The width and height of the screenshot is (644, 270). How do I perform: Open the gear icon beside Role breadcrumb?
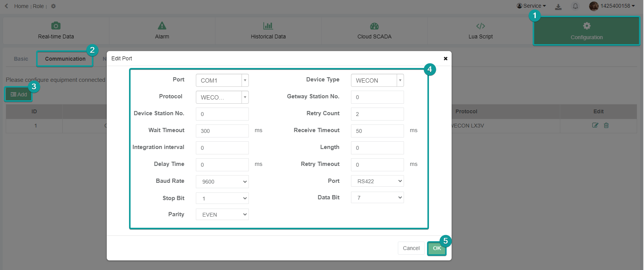click(53, 6)
